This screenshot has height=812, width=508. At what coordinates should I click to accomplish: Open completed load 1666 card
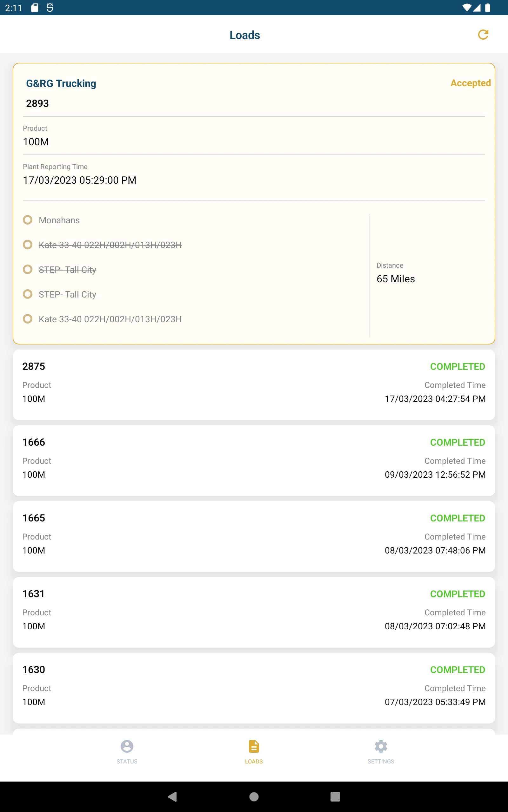(x=254, y=461)
